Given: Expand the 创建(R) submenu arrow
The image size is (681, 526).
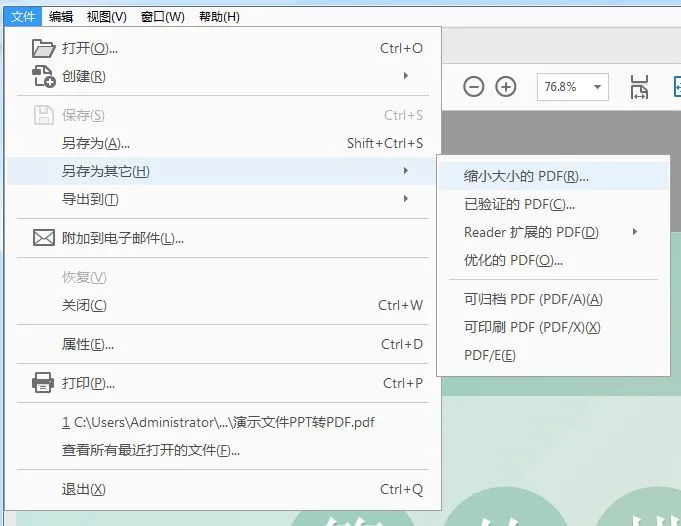Looking at the screenshot, I should click(x=406, y=76).
